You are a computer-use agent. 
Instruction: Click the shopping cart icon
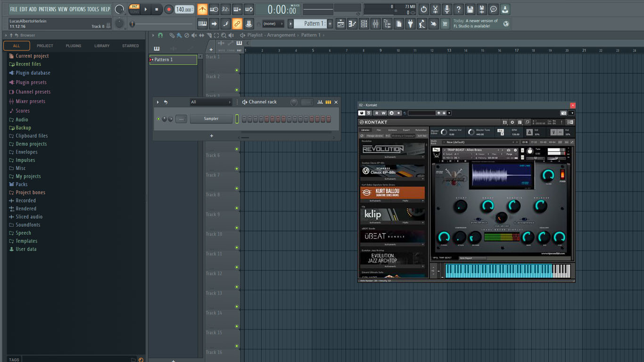coord(445,24)
